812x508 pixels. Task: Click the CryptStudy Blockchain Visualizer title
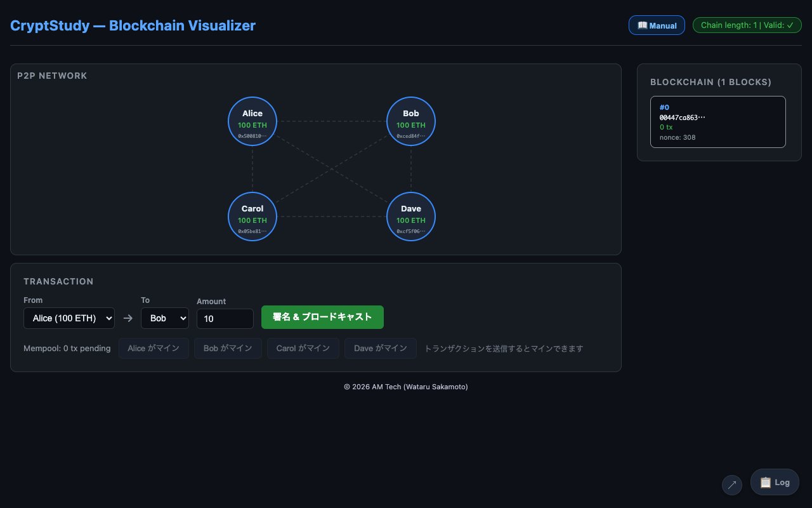coord(133,26)
